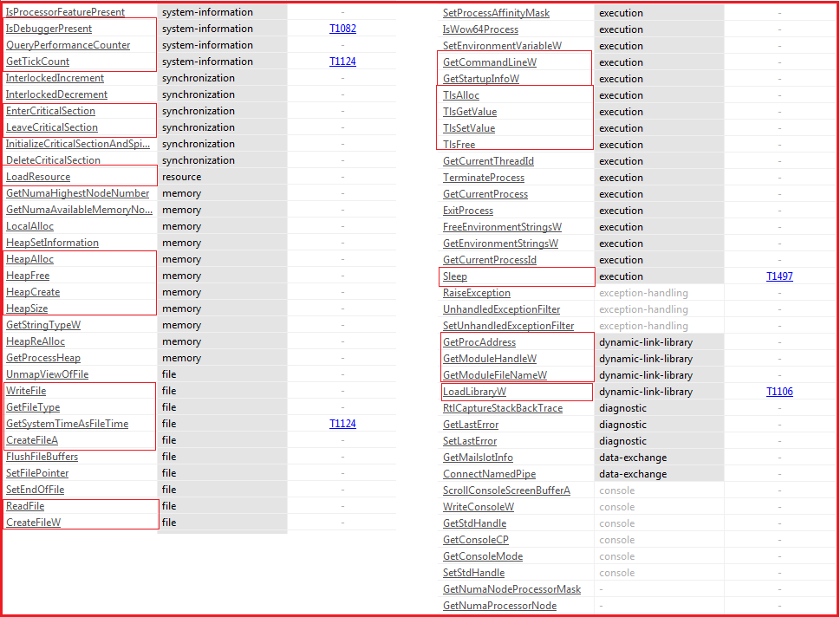Open the LocalAlloc function link
This screenshot has height=617, width=840.
pos(30,226)
